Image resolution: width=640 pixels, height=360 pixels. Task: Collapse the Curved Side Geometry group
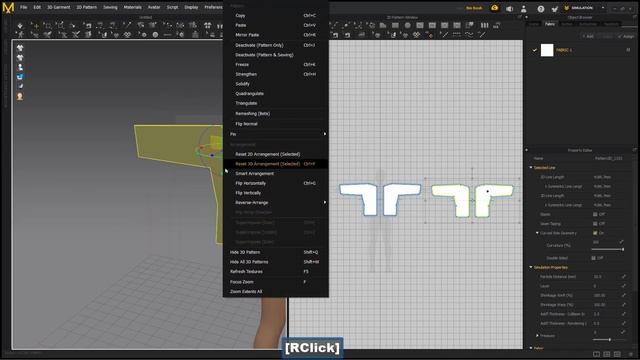click(537, 233)
